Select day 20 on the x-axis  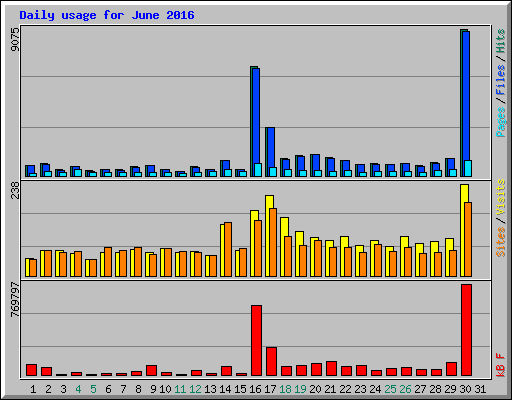point(315,389)
